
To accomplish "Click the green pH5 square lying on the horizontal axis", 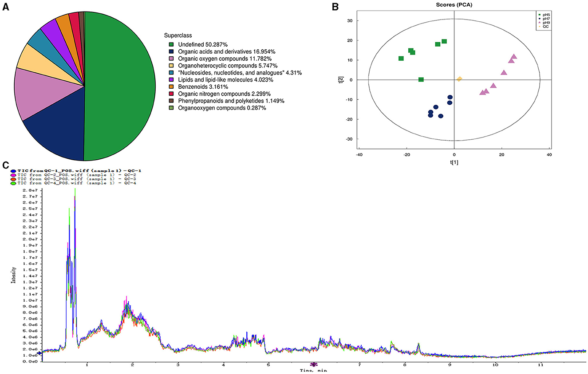I will point(421,79).
